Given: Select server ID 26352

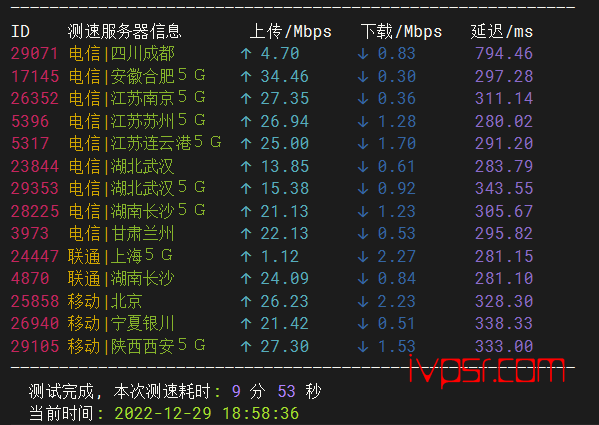Looking at the screenshot, I should 34,99.
